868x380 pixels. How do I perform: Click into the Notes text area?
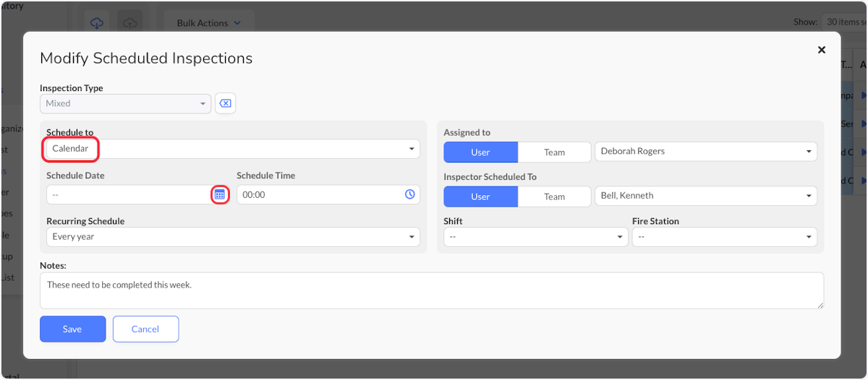[432, 290]
